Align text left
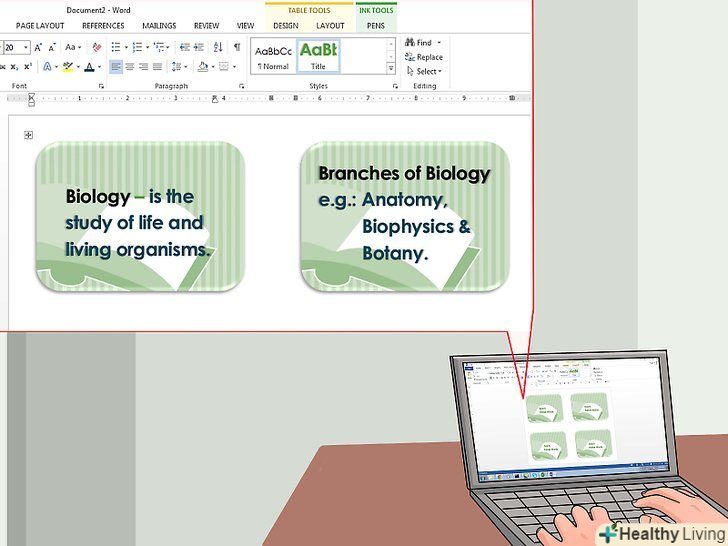The image size is (728, 546). coord(116,67)
